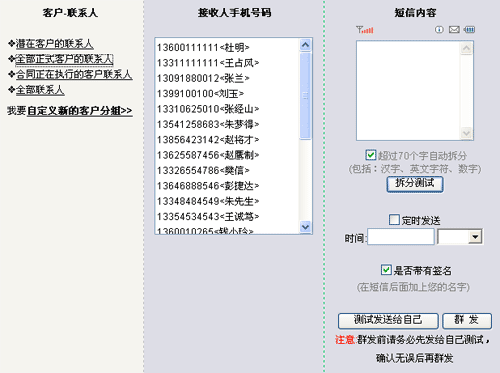Image resolution: width=500 pixels, height=373 pixels.
Task: Click the battery status icon
Action: 469,30
